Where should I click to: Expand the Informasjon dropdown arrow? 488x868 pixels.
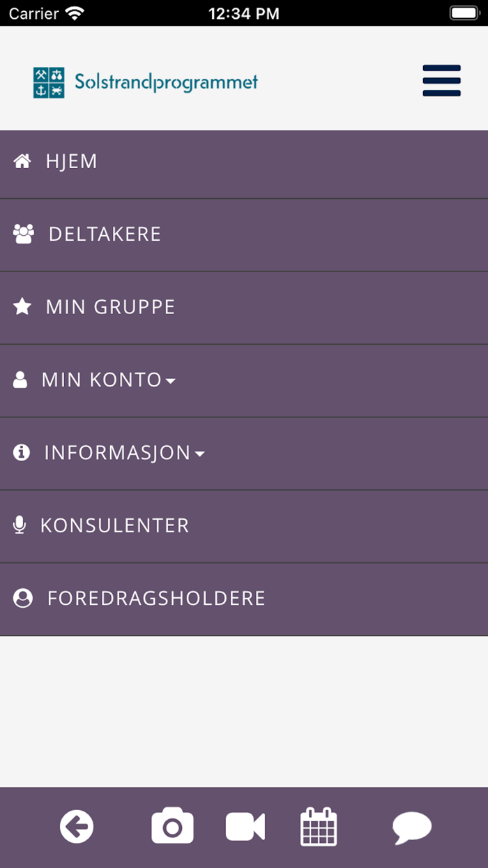(200, 454)
